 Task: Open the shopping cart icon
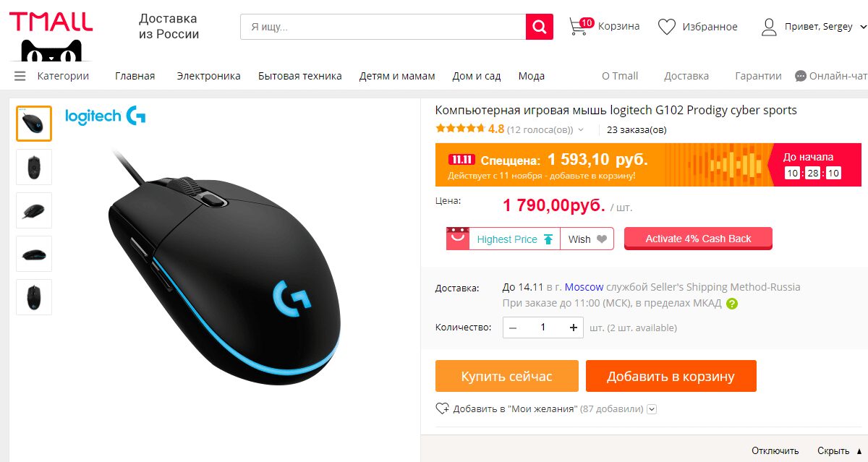[581, 27]
